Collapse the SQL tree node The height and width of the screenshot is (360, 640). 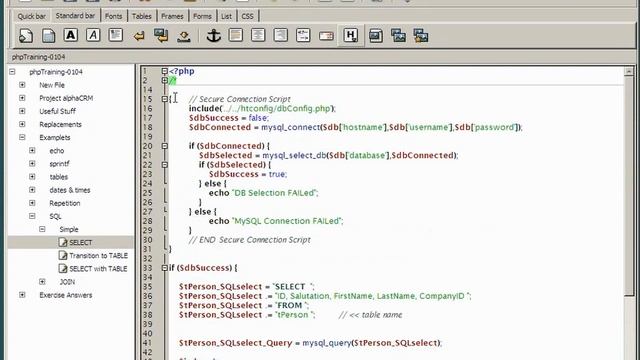(x=32, y=216)
